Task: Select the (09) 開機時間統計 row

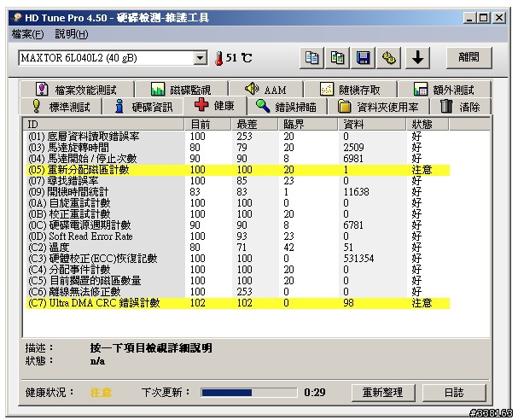Action: (x=238, y=192)
